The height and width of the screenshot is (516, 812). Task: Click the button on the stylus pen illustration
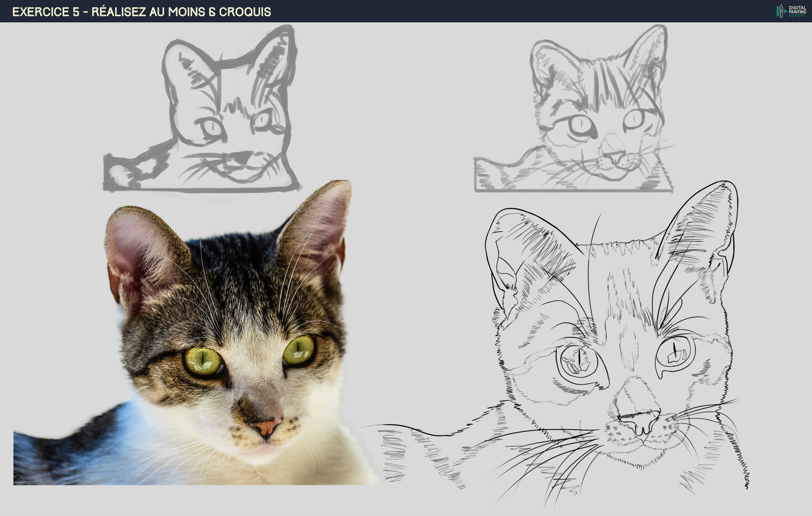click(x=781, y=11)
